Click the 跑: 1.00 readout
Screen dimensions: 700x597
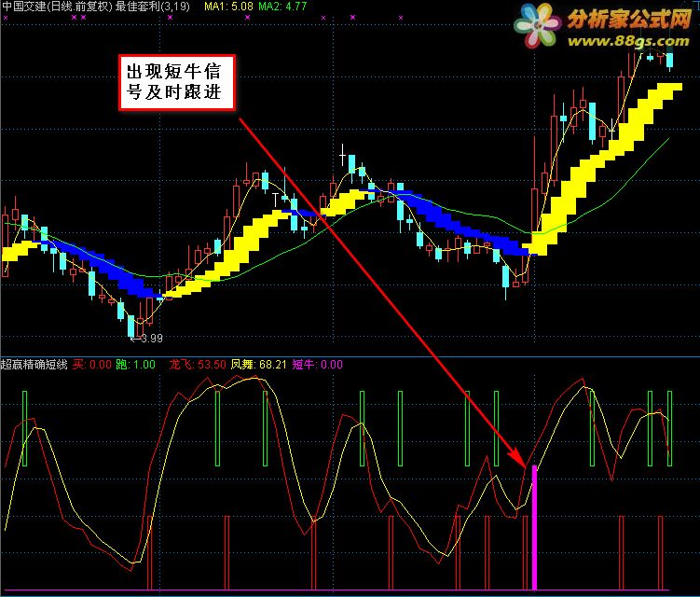pyautogui.click(x=136, y=365)
